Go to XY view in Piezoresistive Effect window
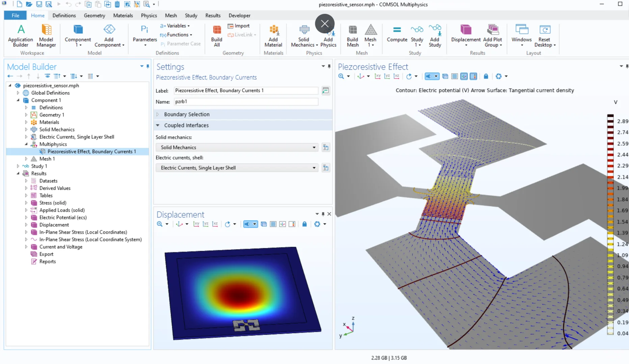Screen dimensions: 629x364 pos(378,77)
